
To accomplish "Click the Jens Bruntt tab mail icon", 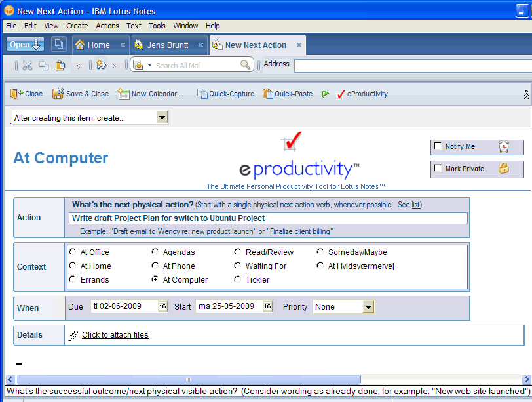I will (139, 45).
